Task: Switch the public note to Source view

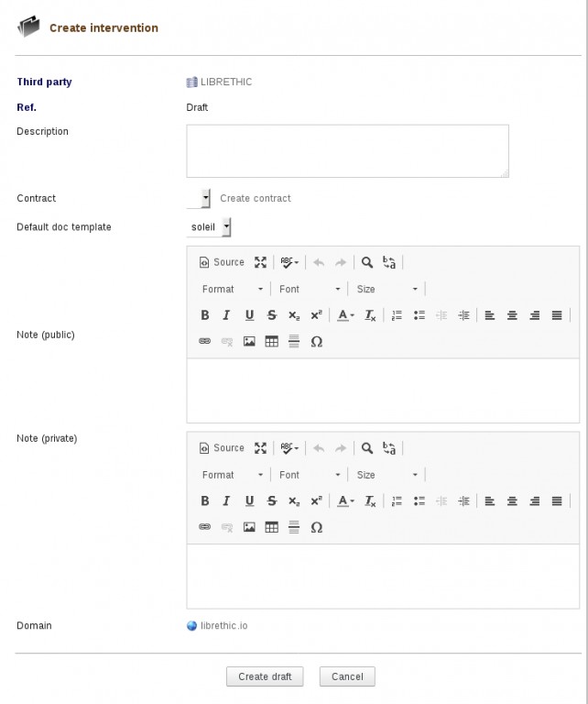Action: [x=222, y=262]
